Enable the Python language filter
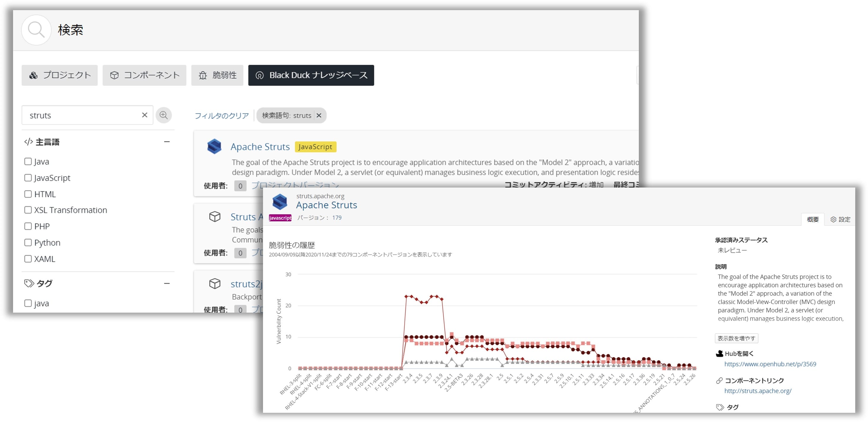Viewport: 868px width, 422px height. pyautogui.click(x=28, y=243)
